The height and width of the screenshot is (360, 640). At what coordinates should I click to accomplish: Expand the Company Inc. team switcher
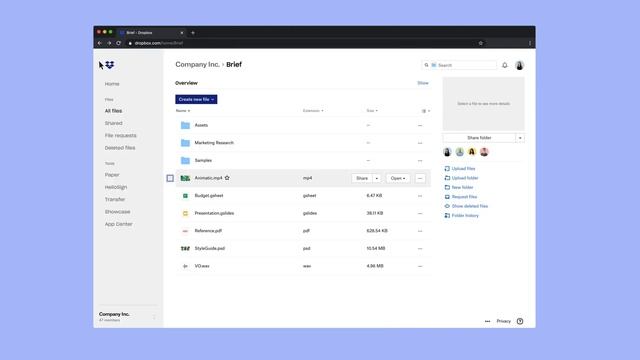[x=154, y=317]
